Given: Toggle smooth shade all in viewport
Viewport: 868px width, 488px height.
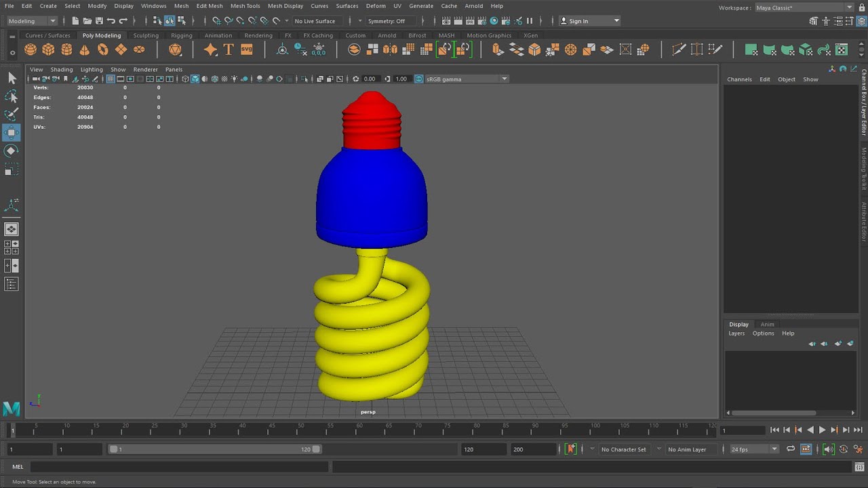Looking at the screenshot, I should click(x=195, y=79).
